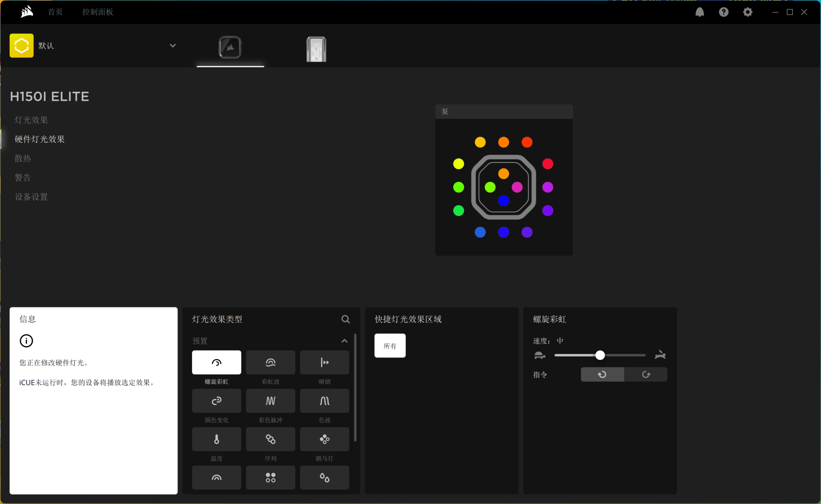Open 设备设置 device settings
The width and height of the screenshot is (821, 504).
point(31,197)
